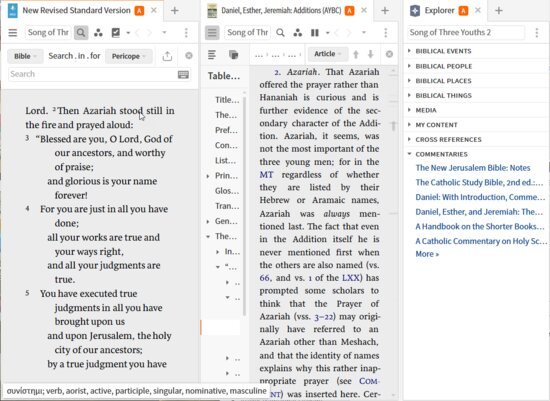Add a new tab next to the Explorer tab
Screen dimensions: 550x401
499,11
